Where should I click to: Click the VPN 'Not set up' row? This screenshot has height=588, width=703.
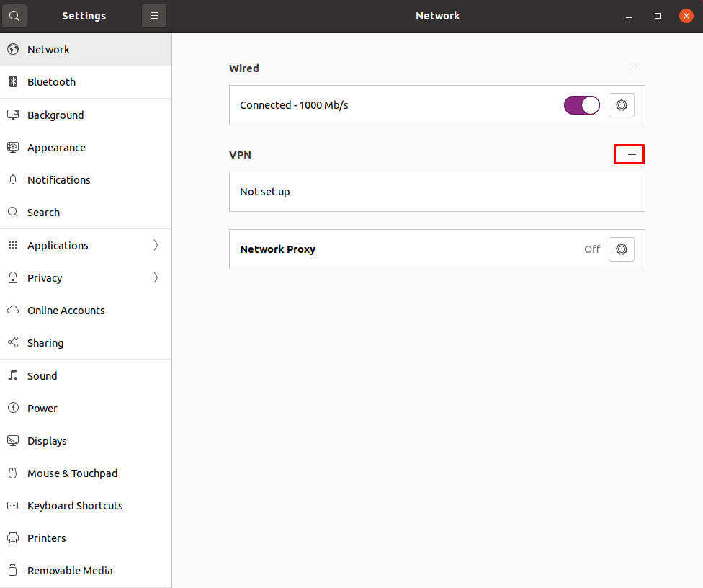pos(436,192)
